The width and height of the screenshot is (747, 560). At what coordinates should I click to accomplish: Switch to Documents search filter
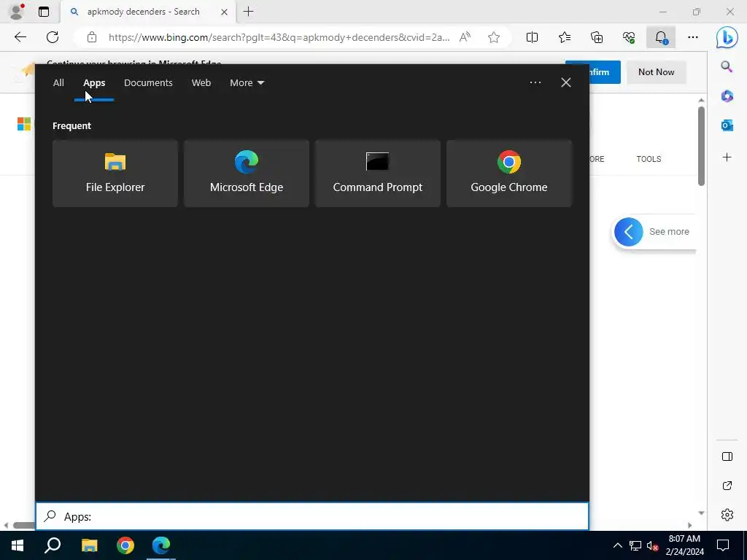(148, 83)
